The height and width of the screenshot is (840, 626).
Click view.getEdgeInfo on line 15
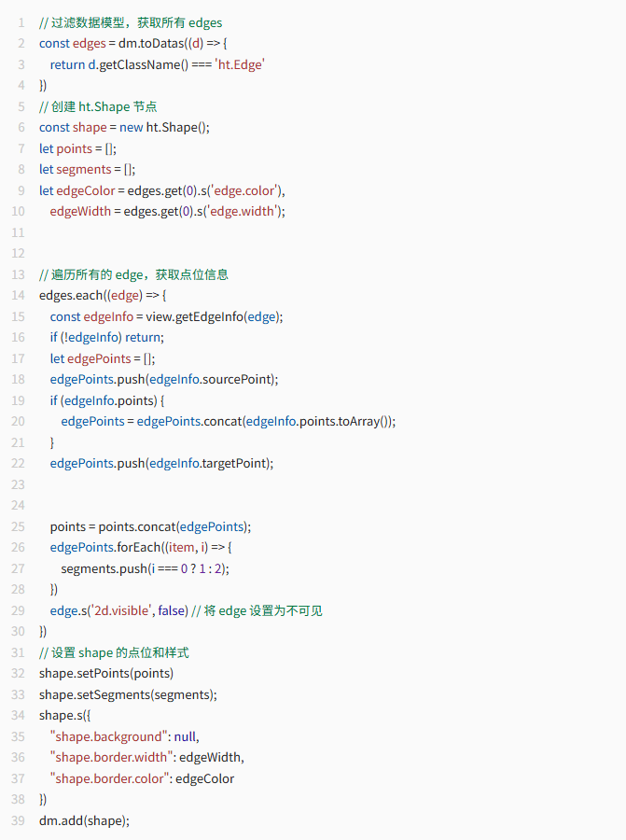(194, 316)
